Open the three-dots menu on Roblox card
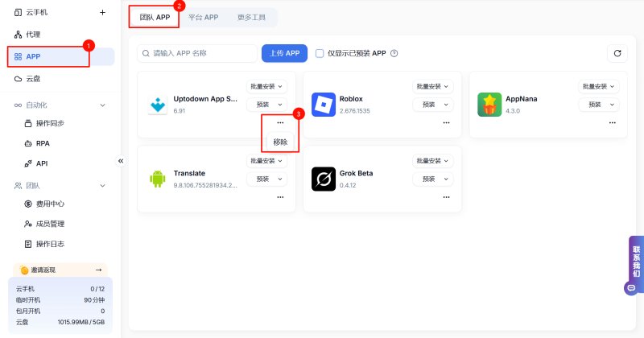The height and width of the screenshot is (338, 644). click(446, 122)
